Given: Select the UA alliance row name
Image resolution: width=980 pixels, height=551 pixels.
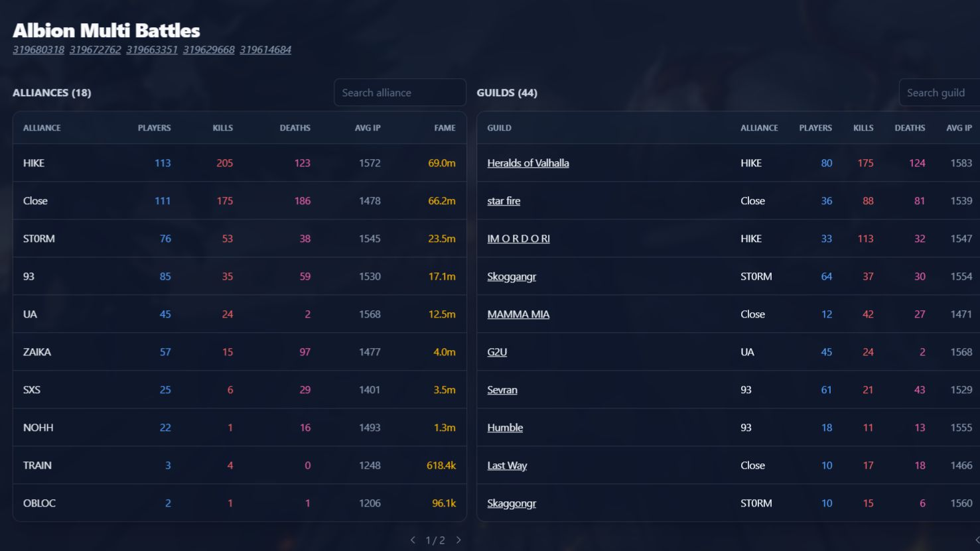Looking at the screenshot, I should 30,314.
